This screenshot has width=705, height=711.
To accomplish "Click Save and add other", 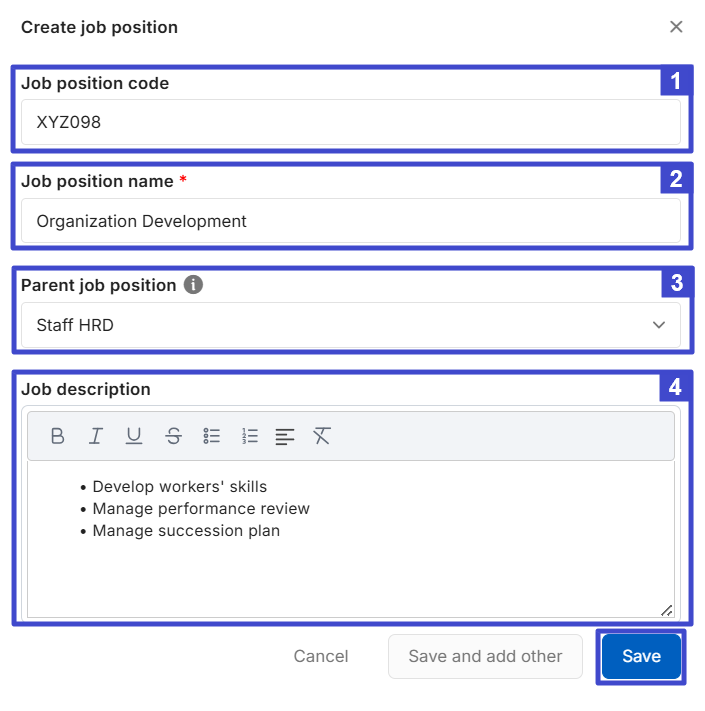I will 485,657.
